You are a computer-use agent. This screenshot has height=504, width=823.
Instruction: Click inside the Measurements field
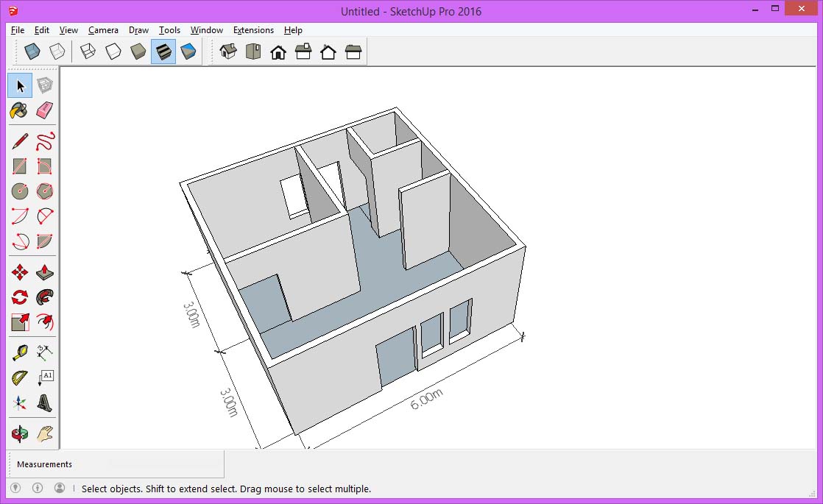pos(147,464)
